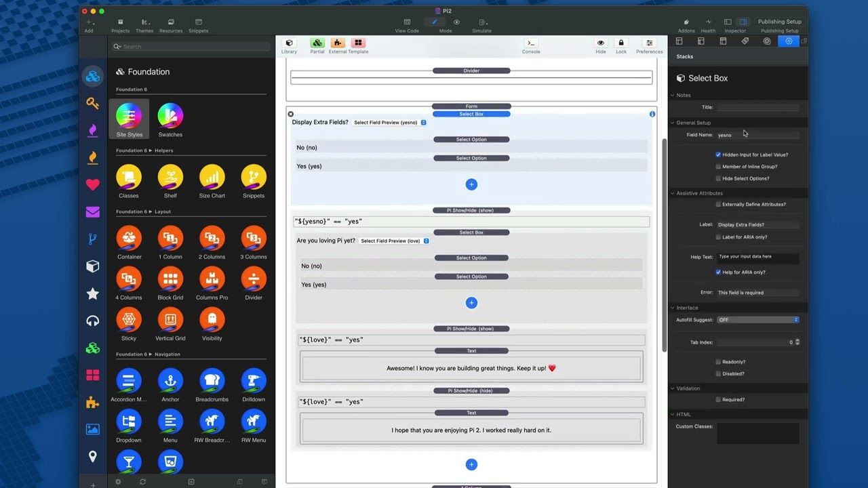Switch to View Code mode
Screen dimensions: 868x488
tap(407, 26)
